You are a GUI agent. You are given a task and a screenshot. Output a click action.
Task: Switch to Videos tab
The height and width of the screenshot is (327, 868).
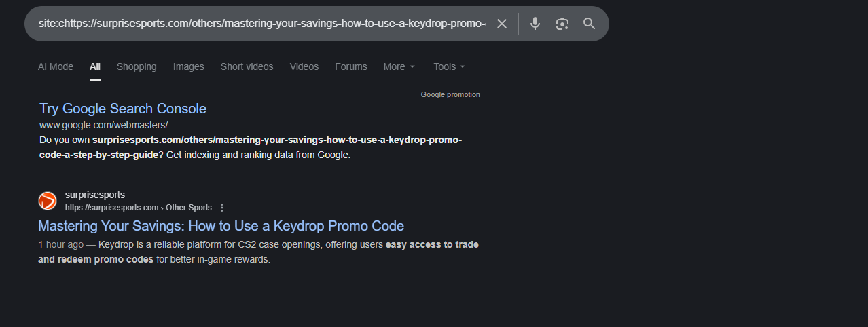pos(304,66)
